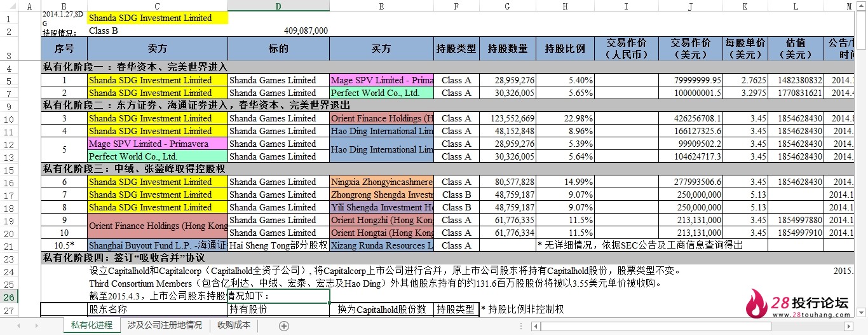Click the 持有股份 cell in row 27
This screenshot has width=868, height=335.
[278, 310]
